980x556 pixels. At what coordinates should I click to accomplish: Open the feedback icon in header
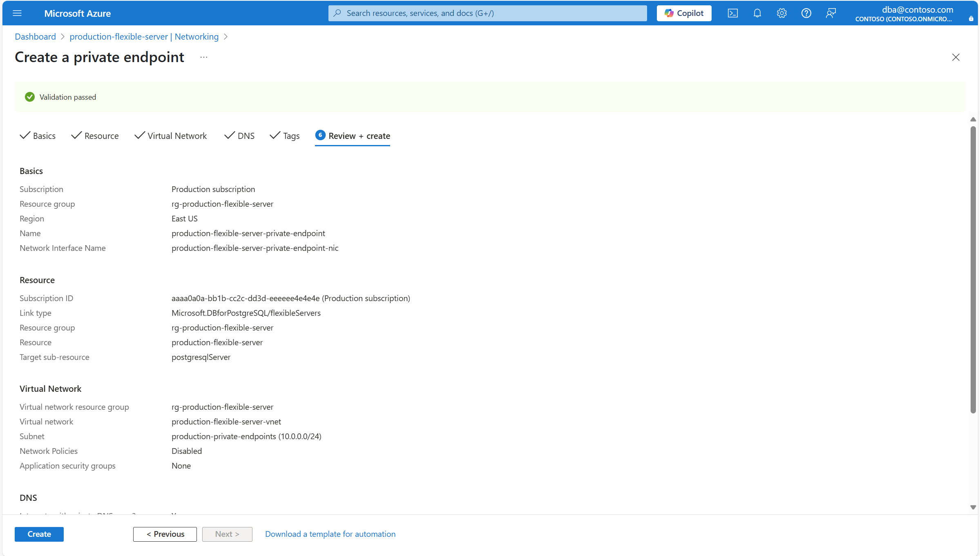pos(830,13)
